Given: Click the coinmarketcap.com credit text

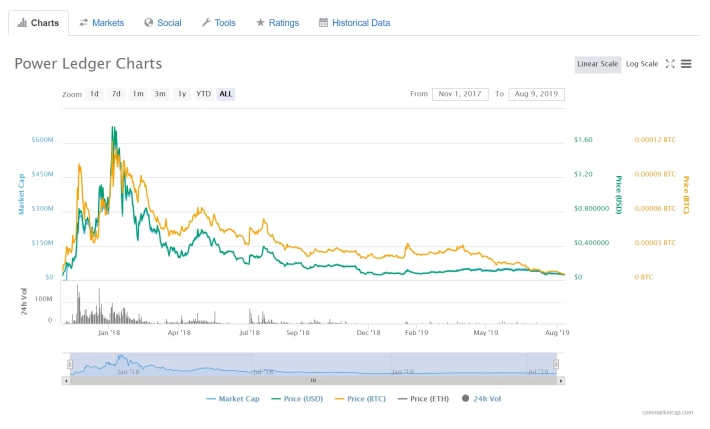Looking at the screenshot, I should [x=667, y=412].
